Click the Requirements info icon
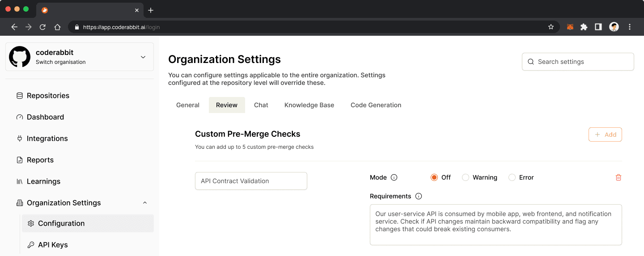The height and width of the screenshot is (256, 644). pyautogui.click(x=419, y=196)
